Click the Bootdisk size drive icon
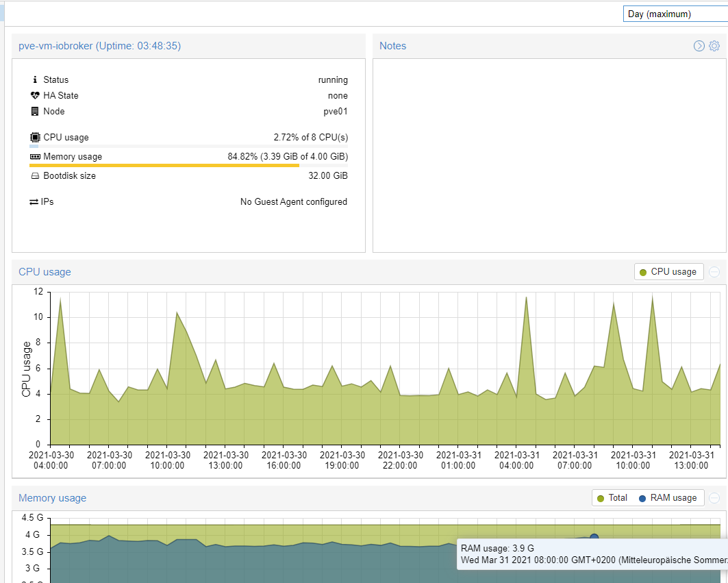The image size is (728, 583). coord(35,176)
